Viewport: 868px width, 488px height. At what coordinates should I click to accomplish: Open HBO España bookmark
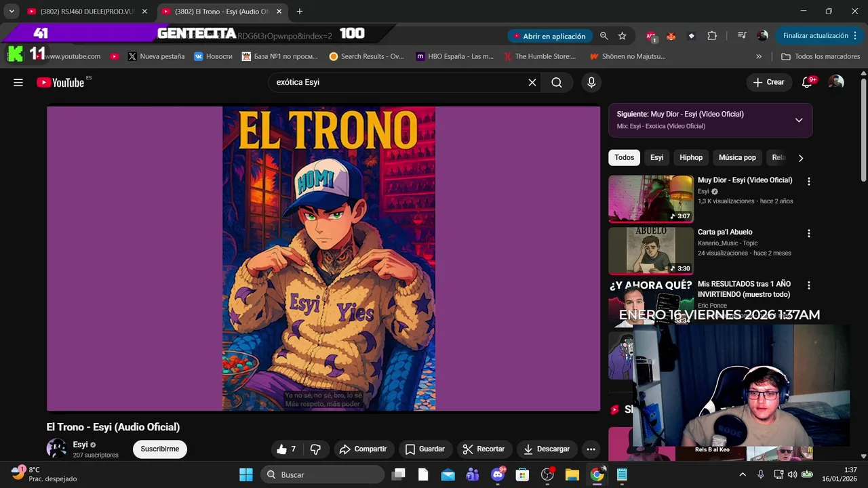tap(454, 56)
